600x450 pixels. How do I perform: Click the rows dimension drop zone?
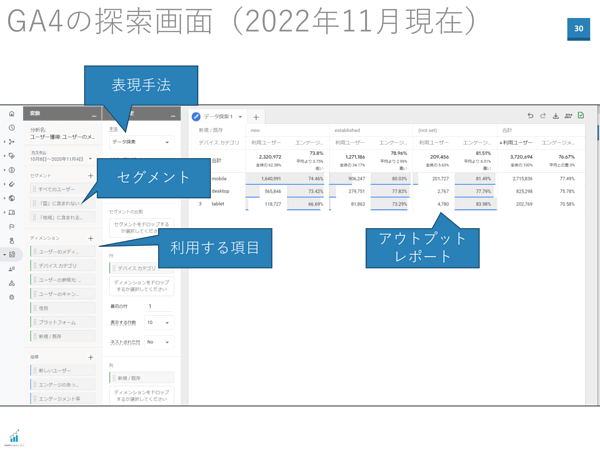(142, 286)
